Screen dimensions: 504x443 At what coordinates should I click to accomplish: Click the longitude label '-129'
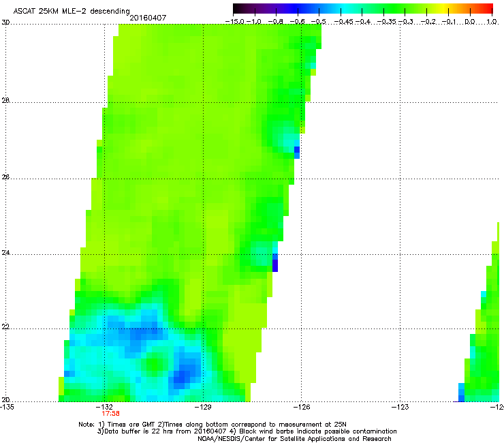(x=203, y=407)
